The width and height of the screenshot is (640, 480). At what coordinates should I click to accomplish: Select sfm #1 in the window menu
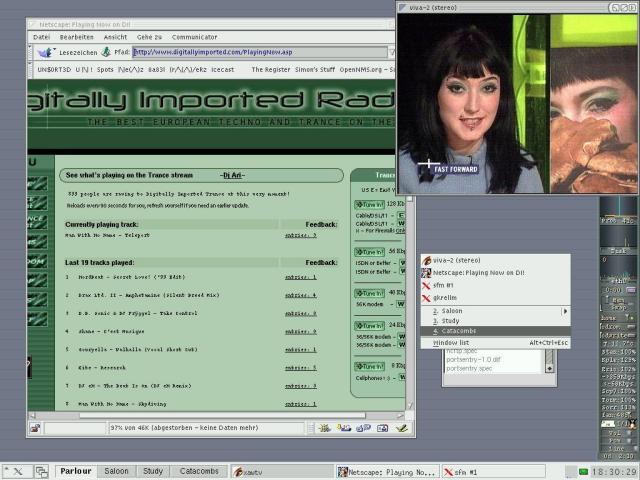pyautogui.click(x=496, y=285)
